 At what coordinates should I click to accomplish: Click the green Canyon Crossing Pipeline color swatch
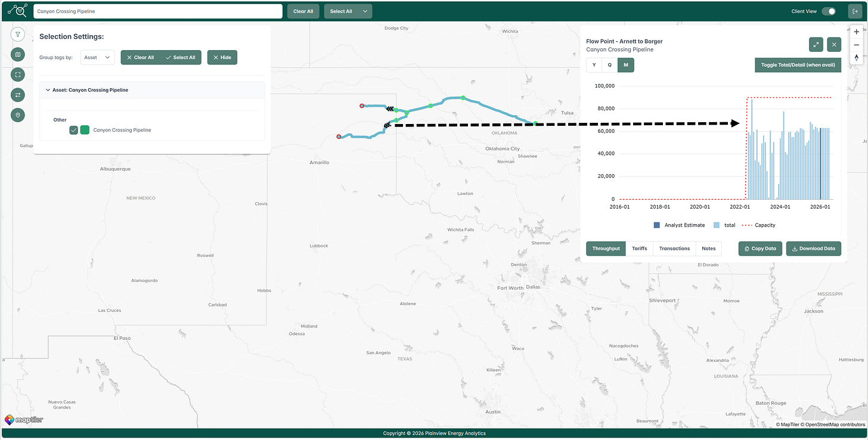point(85,130)
